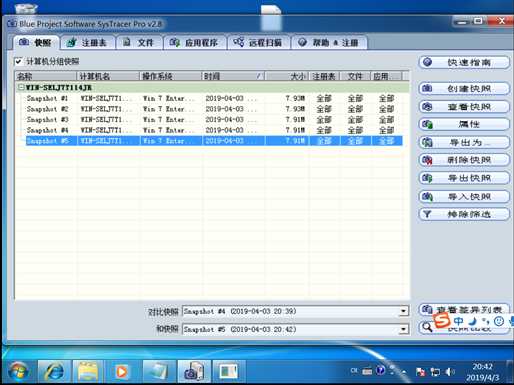Viewport: 514px width, 385px height.
Task: Click the volume speaker tray icon
Action: [450, 371]
